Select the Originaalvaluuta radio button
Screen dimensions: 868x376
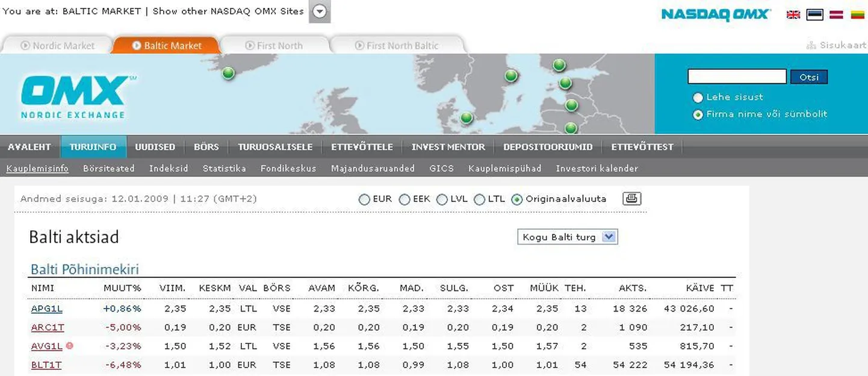pos(516,199)
